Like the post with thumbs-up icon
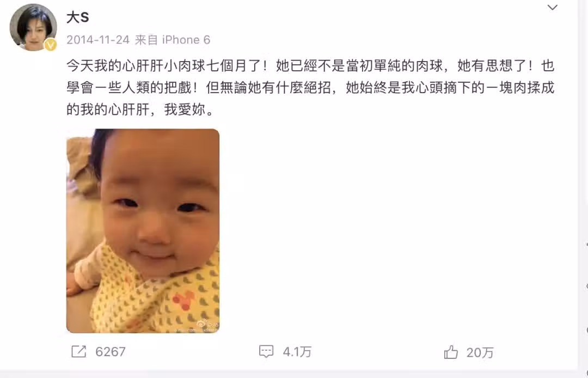Viewport: 588px width, 378px height. (x=451, y=352)
